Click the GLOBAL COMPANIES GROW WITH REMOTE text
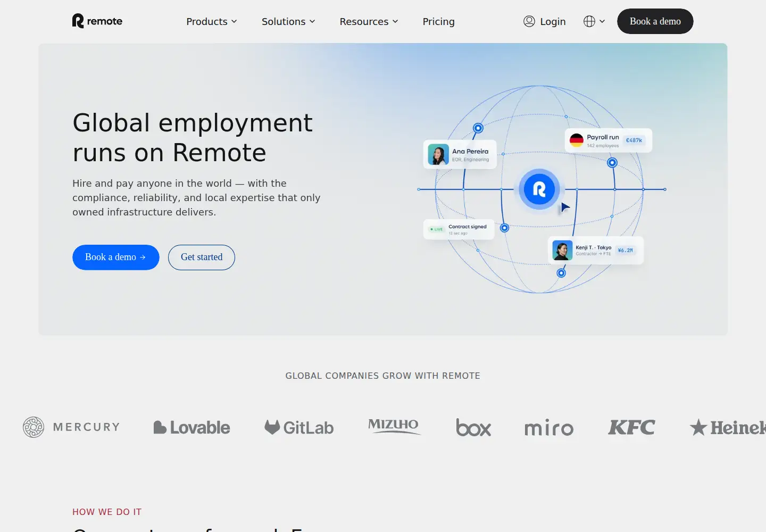Screen dimensions: 766x532 point(383,376)
